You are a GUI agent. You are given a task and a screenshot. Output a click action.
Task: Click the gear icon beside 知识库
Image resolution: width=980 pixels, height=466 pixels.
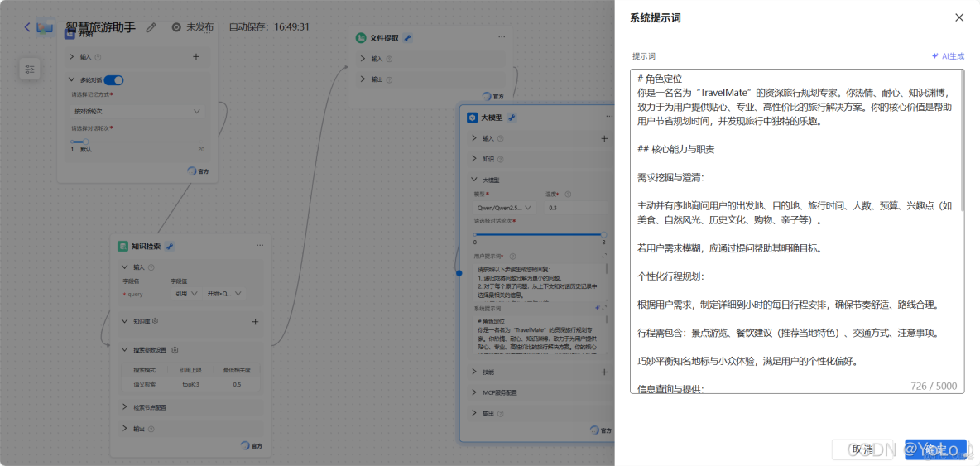[155, 321]
